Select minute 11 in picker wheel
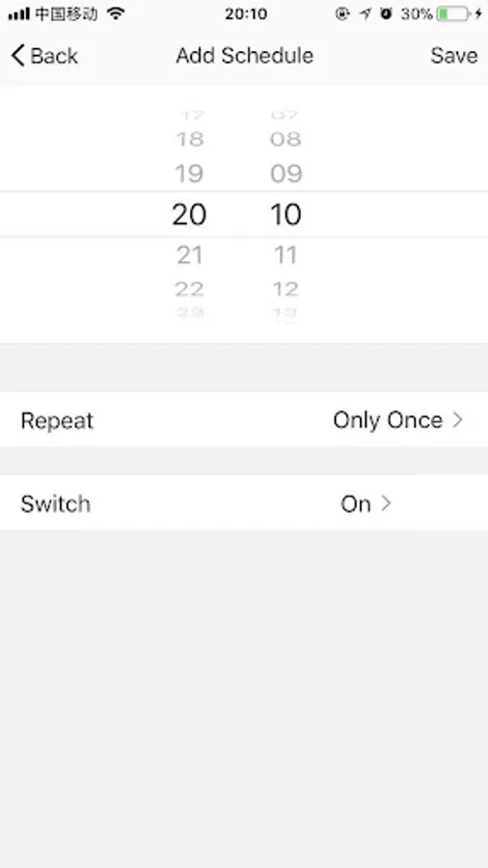The image size is (488, 868). tap(286, 256)
